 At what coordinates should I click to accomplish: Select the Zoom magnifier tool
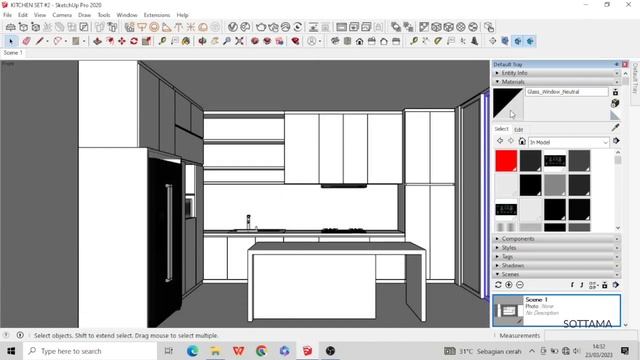227,41
